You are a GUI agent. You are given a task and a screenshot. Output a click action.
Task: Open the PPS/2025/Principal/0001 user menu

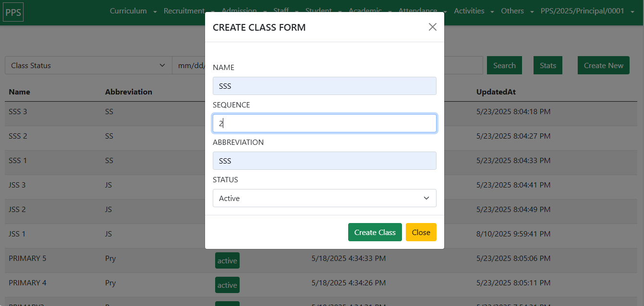click(587, 11)
